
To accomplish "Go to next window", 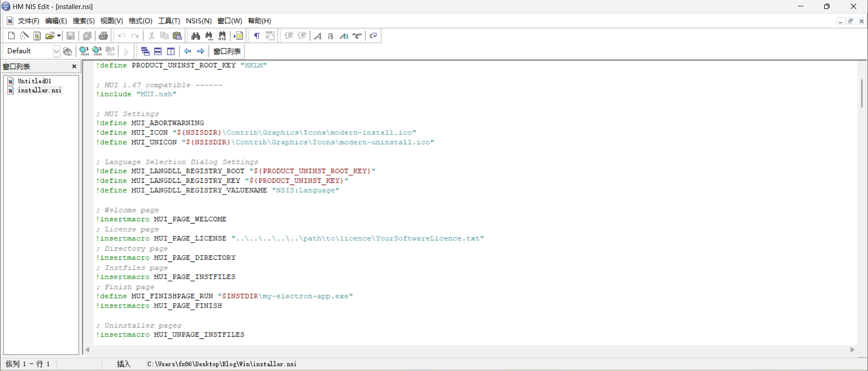I will click(201, 51).
